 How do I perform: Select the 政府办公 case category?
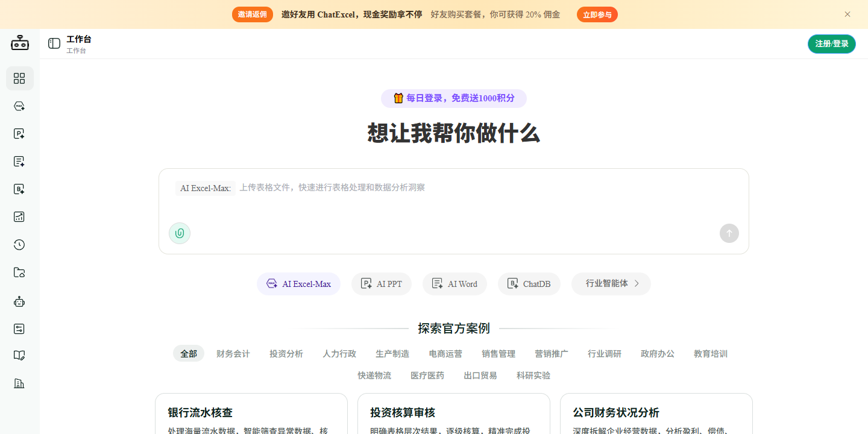pos(658,354)
